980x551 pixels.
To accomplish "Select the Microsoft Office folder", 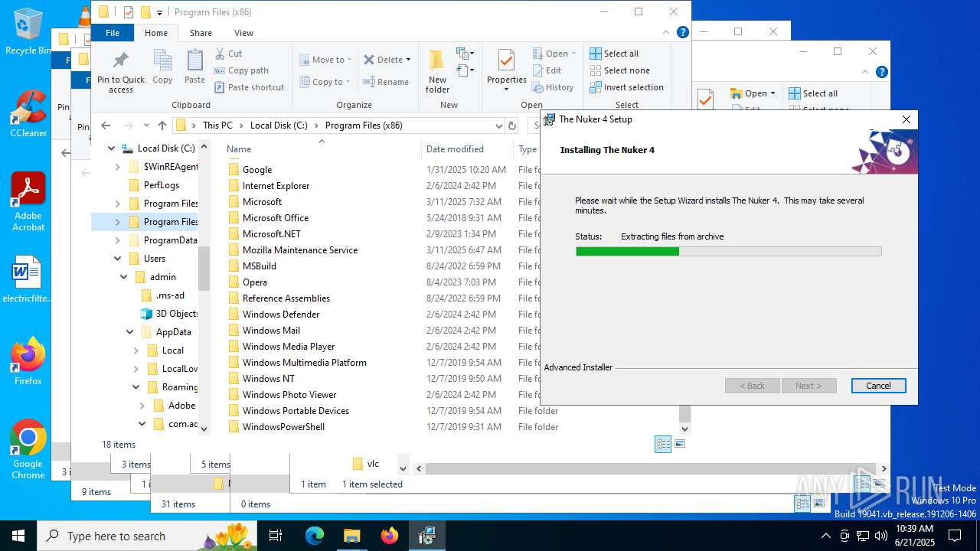I will 275,218.
